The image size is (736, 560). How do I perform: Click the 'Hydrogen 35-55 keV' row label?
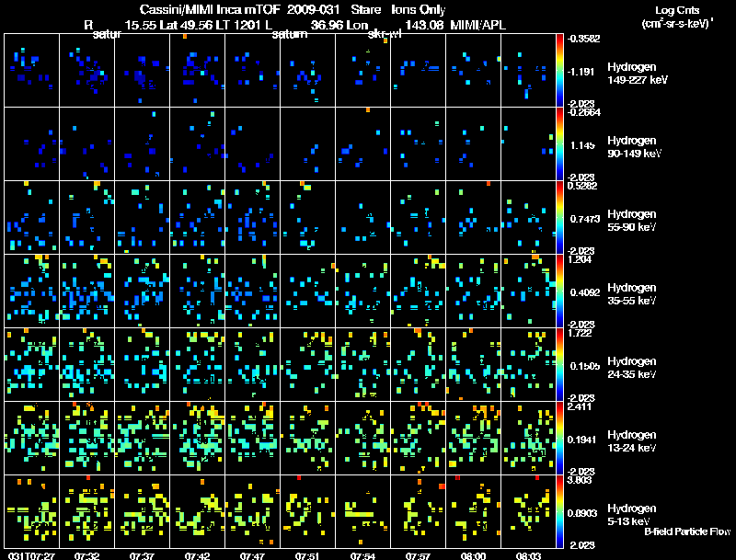tap(632, 294)
